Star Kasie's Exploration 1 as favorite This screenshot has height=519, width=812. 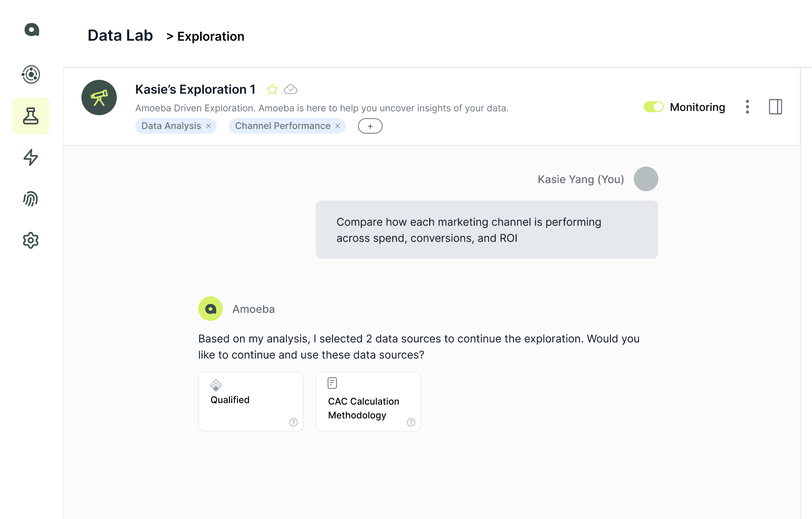272,89
